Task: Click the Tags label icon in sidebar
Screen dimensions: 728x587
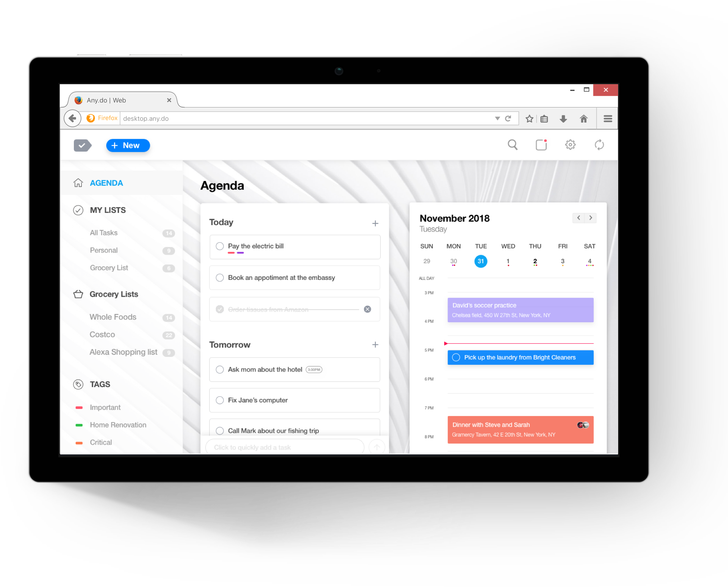Action: point(79,384)
